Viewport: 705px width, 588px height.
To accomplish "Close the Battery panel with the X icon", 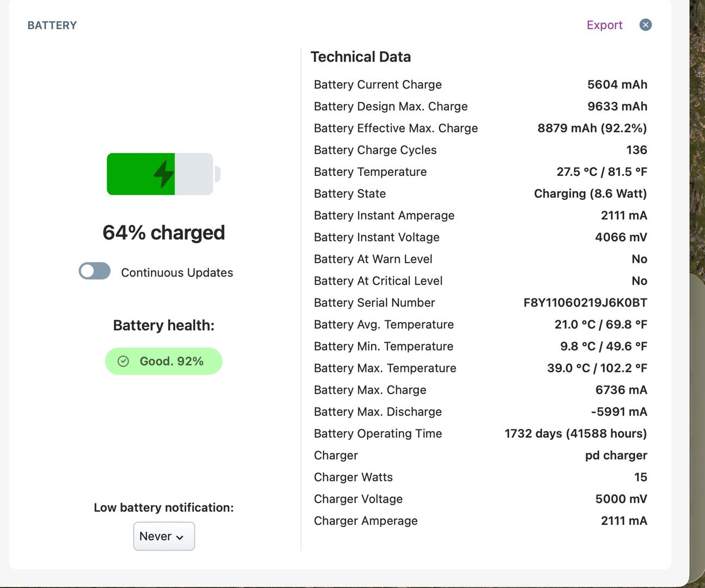I will (x=646, y=25).
